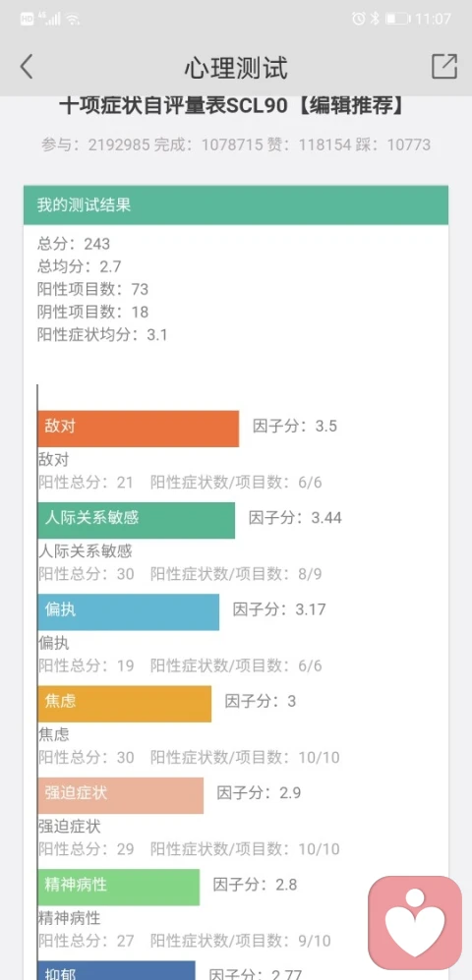Select the light green 精神病性 bar
Image resolution: width=472 pixels, height=980 pixels.
119,887
